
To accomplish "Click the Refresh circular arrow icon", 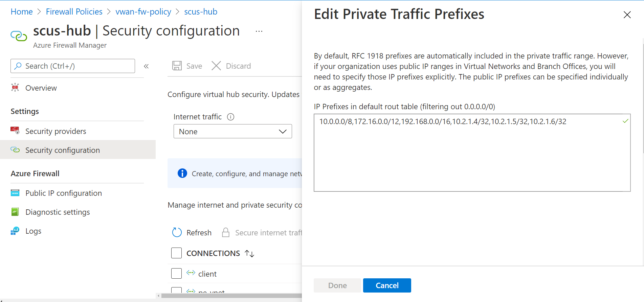I will 177,232.
